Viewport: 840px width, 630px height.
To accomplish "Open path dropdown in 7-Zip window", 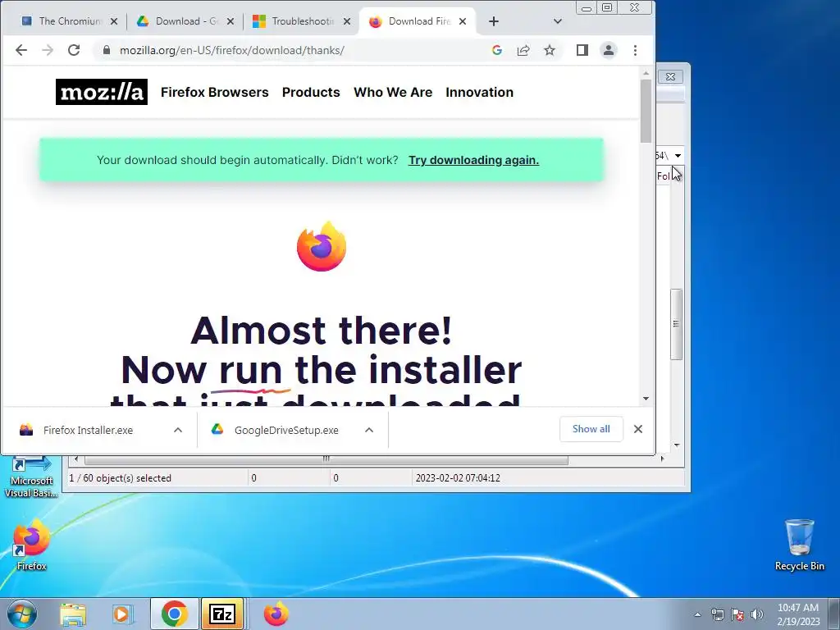I will pyautogui.click(x=678, y=156).
